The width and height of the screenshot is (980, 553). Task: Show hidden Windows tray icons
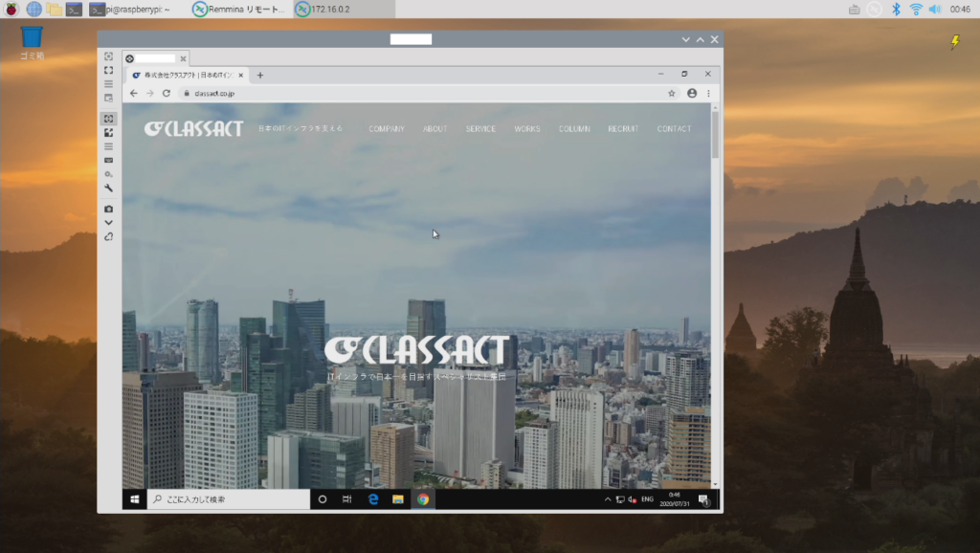pyautogui.click(x=608, y=499)
